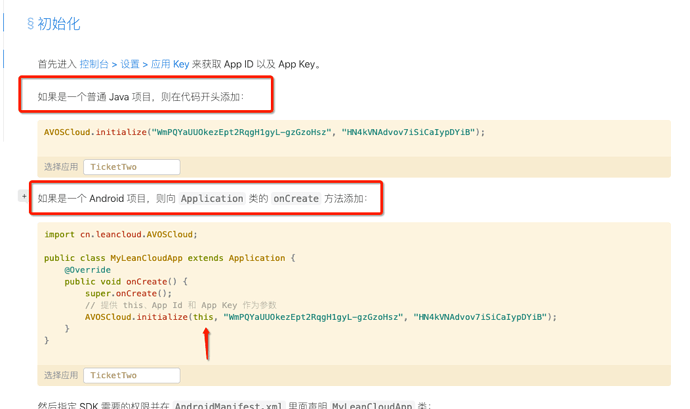Open the TicketTwo dropdown under the Android snippet
This screenshot has height=409, width=690.
click(x=132, y=375)
